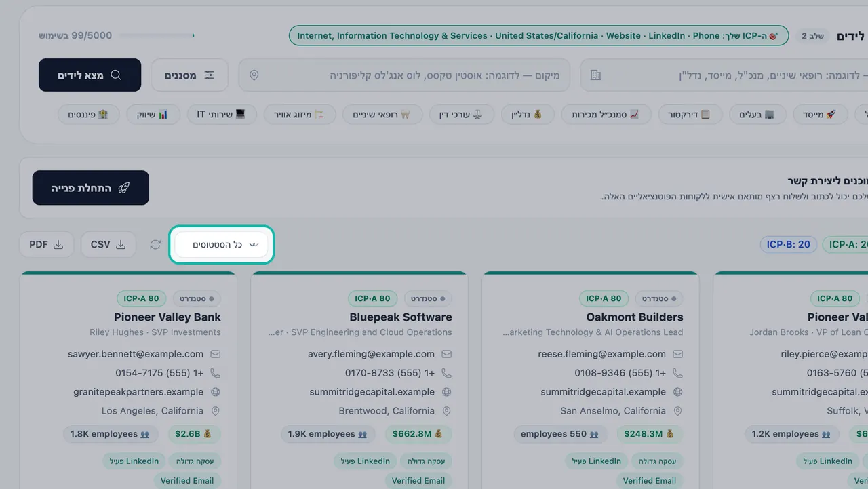The image size is (868, 489).
Task: Click the refresh icon beside the status dropdown
Action: point(156,245)
